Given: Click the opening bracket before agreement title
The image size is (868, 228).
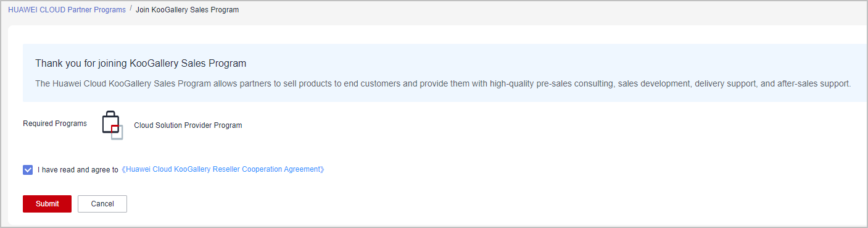Looking at the screenshot, I should [x=123, y=169].
